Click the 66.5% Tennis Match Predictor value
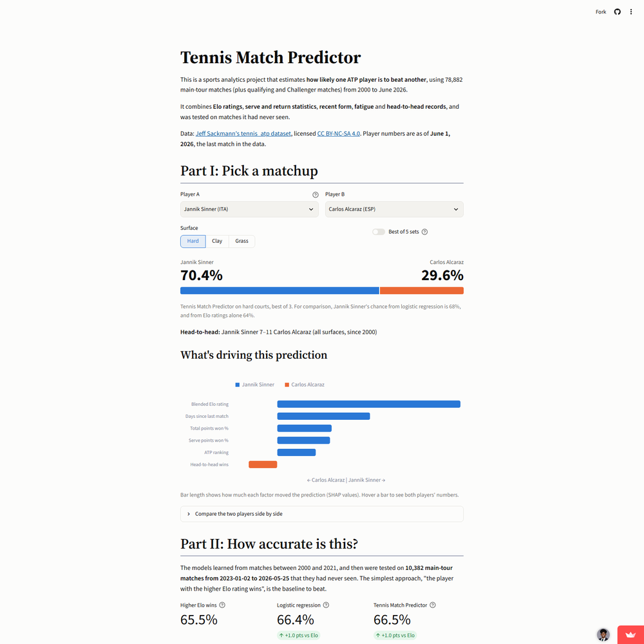Viewport: 644px width, 644px height. coord(392,620)
